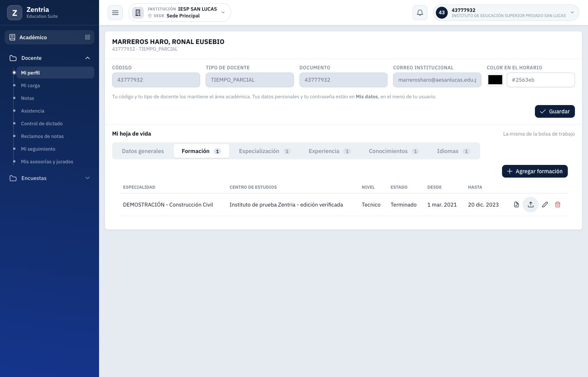The image size is (588, 377).
Task: Select the Formación tab
Action: pyautogui.click(x=201, y=151)
